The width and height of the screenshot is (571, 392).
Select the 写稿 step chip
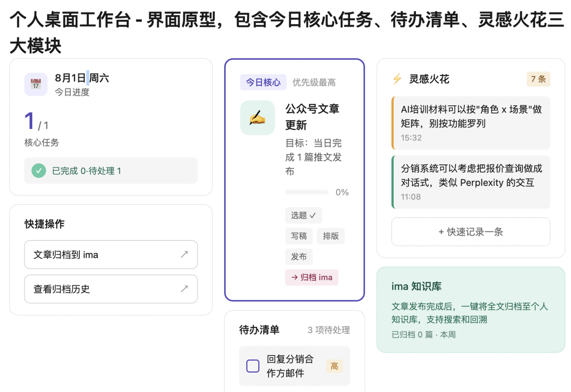click(x=299, y=236)
